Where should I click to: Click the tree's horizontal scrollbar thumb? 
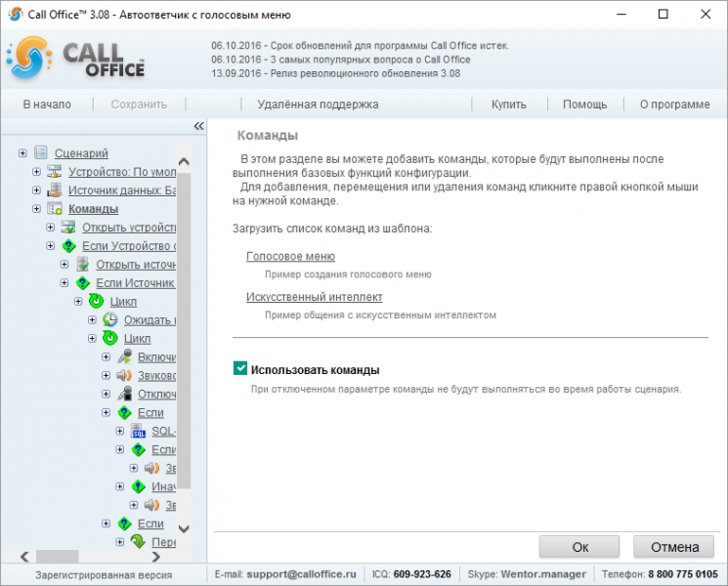click(x=58, y=557)
